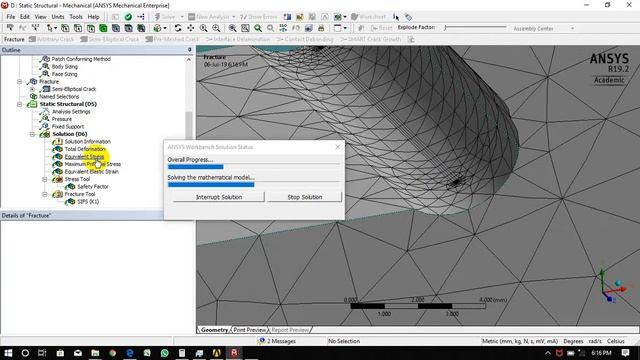
Task: Open the Tools menu
Action: (x=76, y=17)
